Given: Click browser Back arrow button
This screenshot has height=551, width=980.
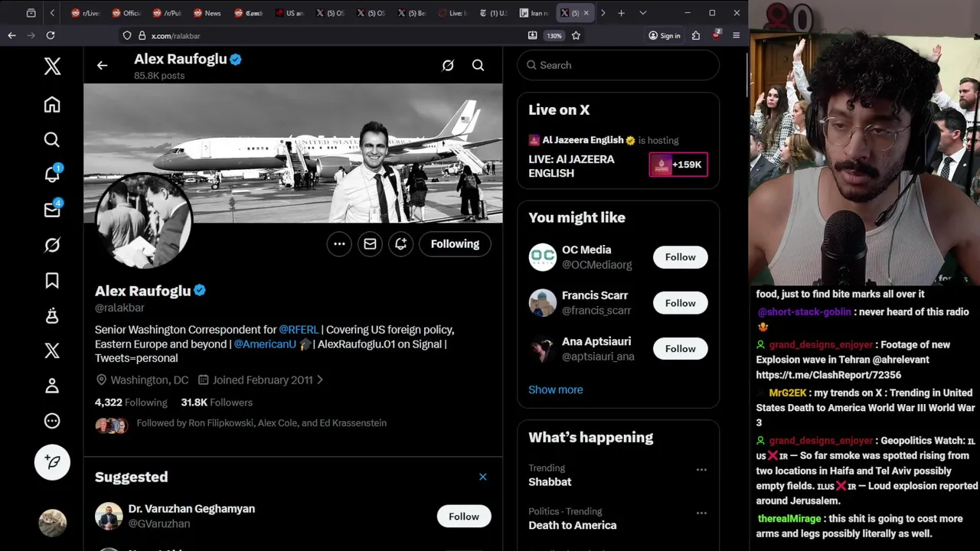Looking at the screenshot, I should point(11,35).
